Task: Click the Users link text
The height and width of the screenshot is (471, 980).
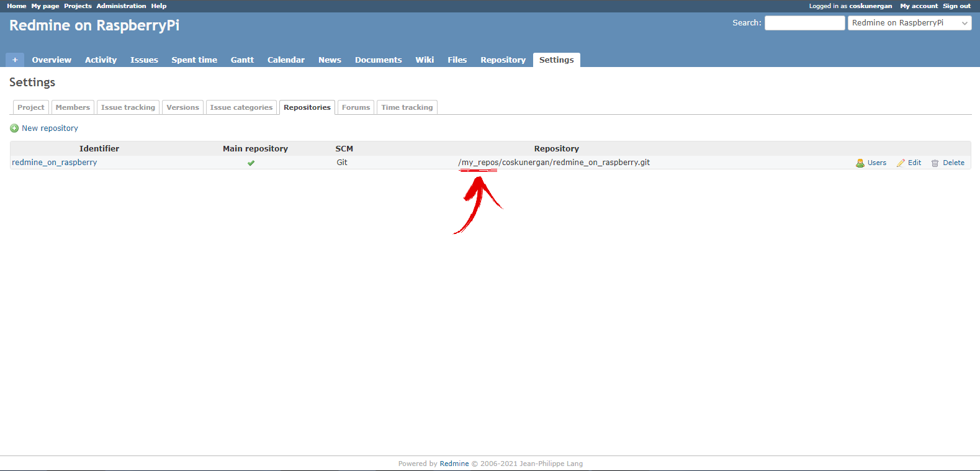Action: pos(876,163)
